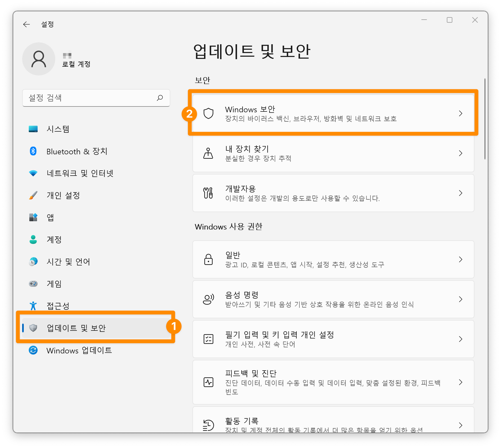Open the Windows 보안 card title

pyautogui.click(x=250, y=109)
